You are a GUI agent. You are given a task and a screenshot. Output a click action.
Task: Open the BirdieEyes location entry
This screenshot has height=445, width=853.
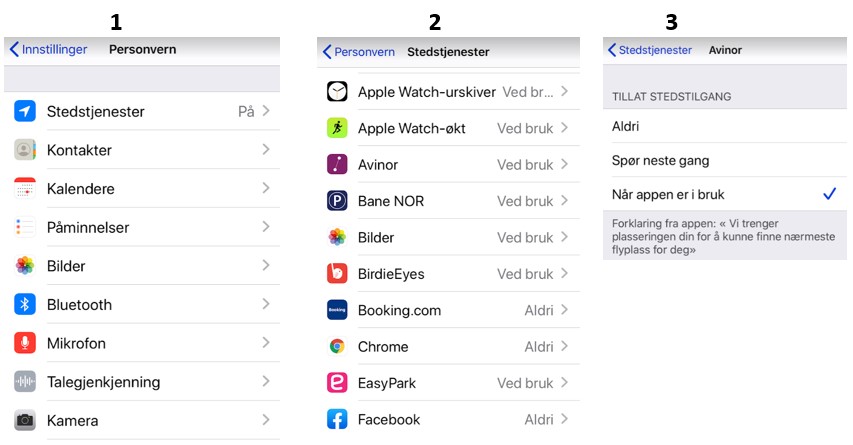pos(448,274)
